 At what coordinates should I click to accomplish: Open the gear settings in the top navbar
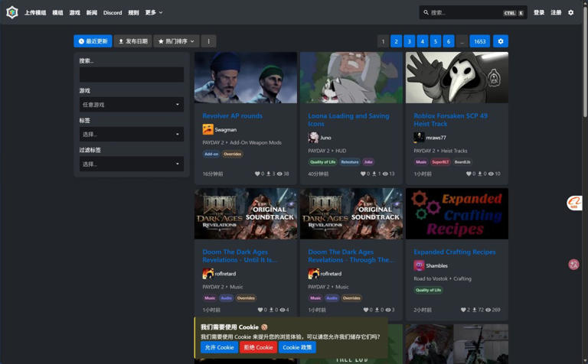point(570,12)
